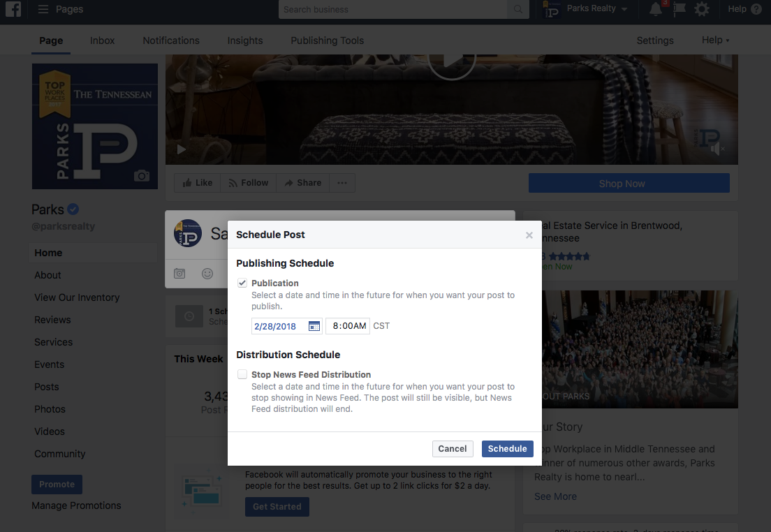Click the Get Started button

(x=277, y=507)
